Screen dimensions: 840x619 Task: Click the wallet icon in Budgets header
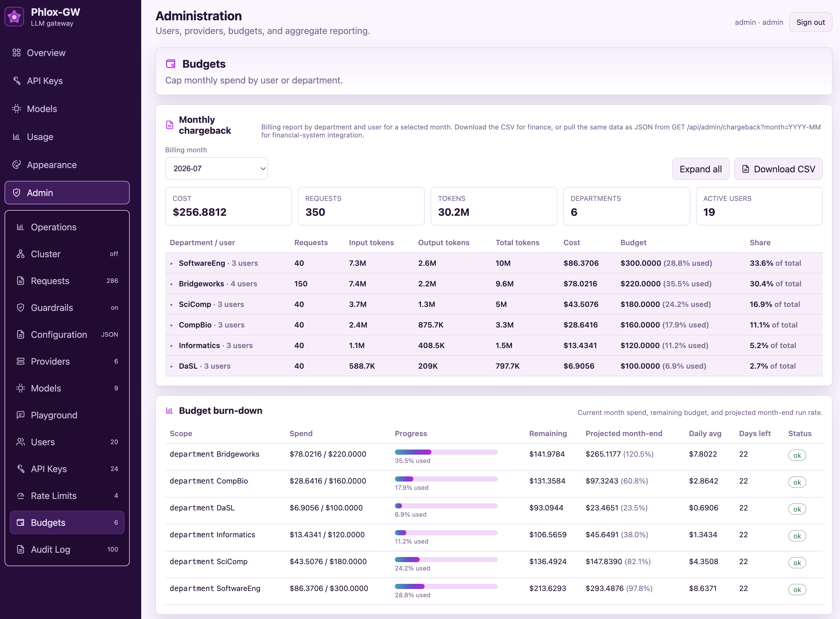[x=171, y=64]
